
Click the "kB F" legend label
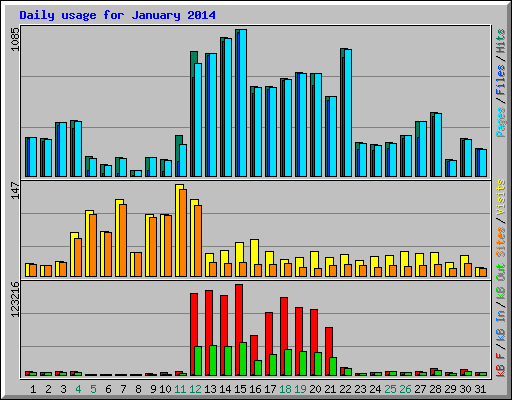500,365
